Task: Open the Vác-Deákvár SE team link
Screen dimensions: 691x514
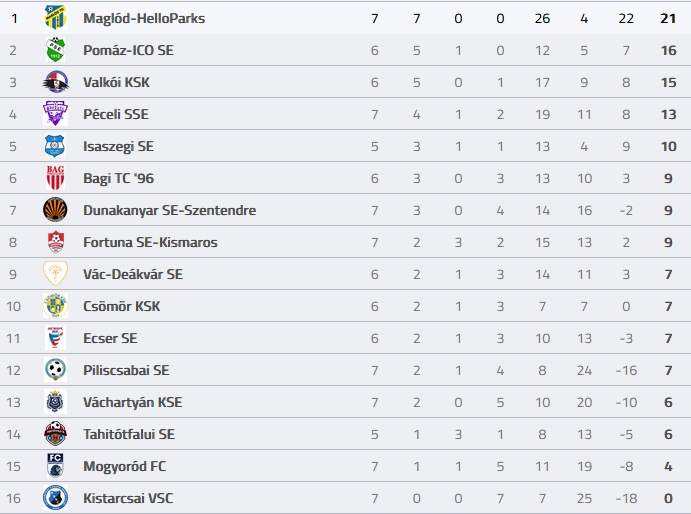Action: tap(133, 274)
